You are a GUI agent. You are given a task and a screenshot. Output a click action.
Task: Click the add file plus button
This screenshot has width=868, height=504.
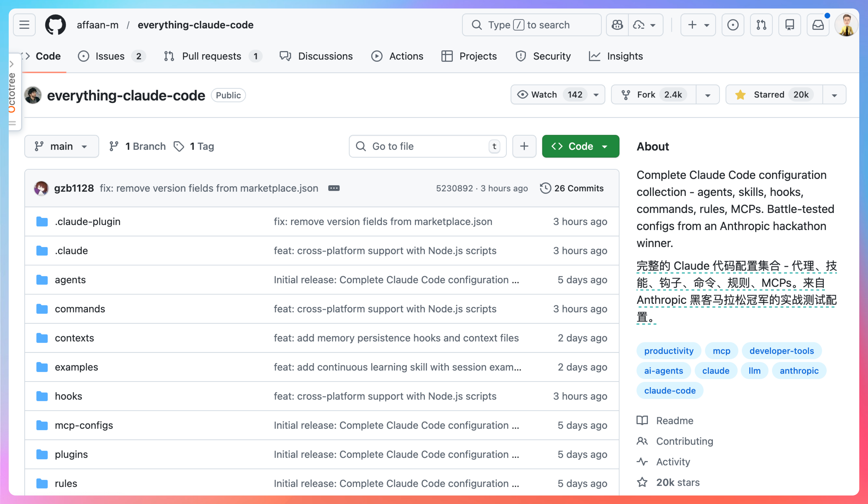[524, 146]
